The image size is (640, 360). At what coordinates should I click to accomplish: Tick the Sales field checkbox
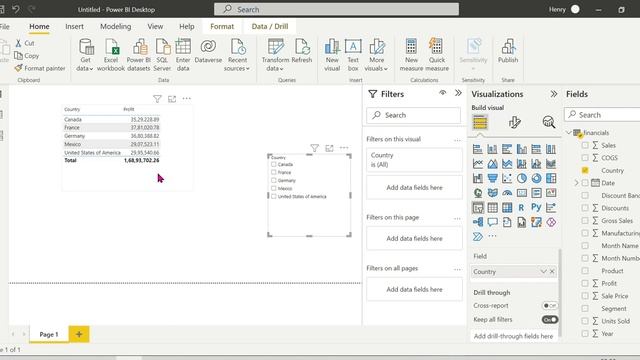point(585,145)
